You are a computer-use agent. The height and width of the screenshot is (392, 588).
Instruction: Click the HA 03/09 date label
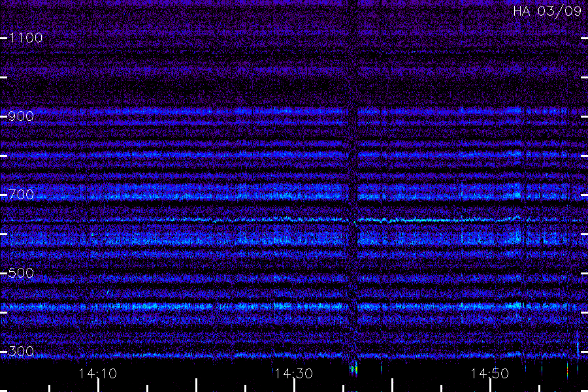(547, 11)
